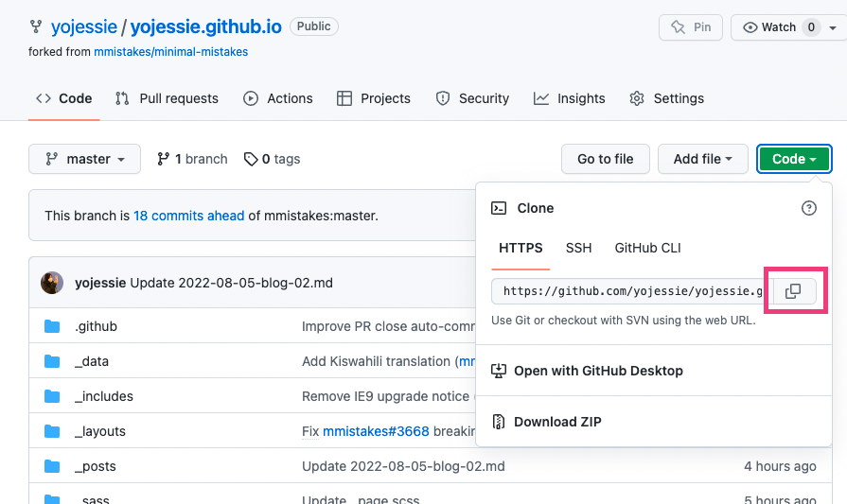Open _posts row commit message
The height and width of the screenshot is (504, 847).
[403, 466]
